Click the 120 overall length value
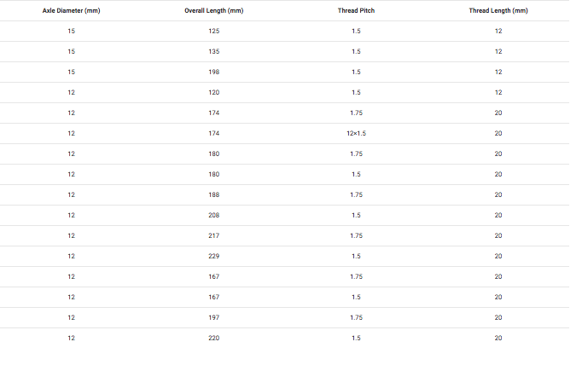Image resolution: width=588 pixels, height=365 pixels. click(x=213, y=92)
